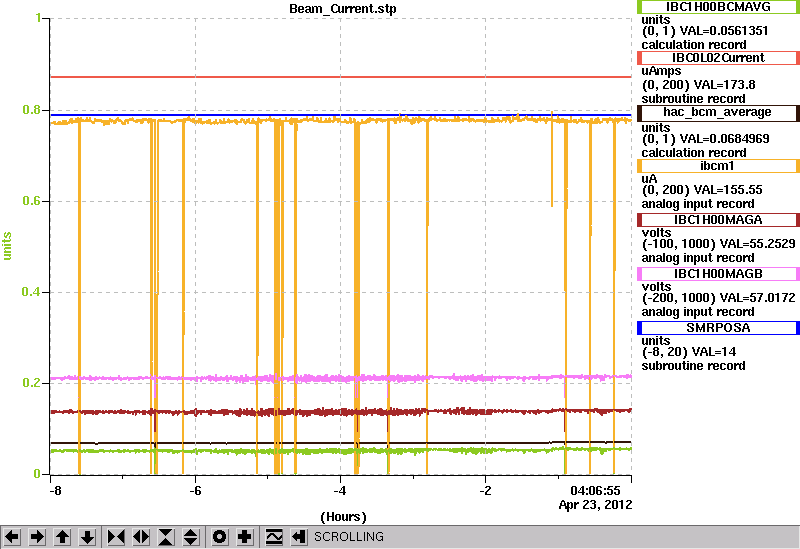Screen dimensions: 800x549
Task: Click the Beam_Current.stp graph title
Action: pos(343,9)
